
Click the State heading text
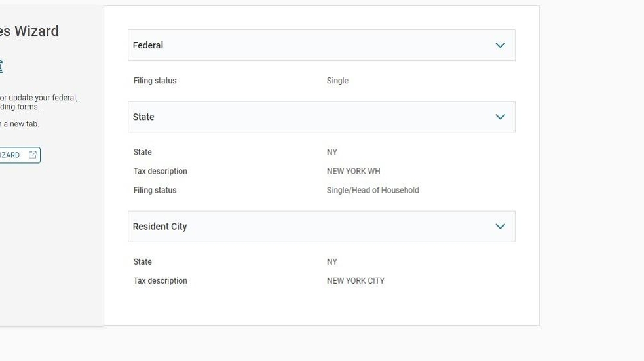coord(143,117)
